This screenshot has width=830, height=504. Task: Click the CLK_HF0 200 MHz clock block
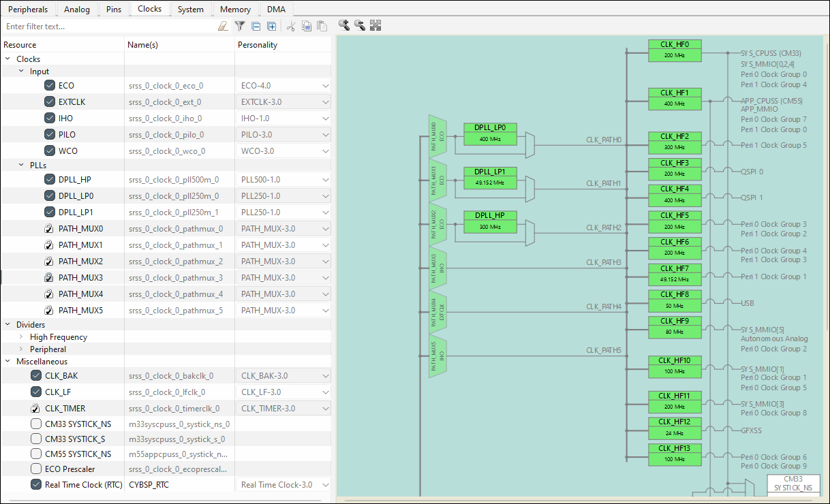point(675,50)
